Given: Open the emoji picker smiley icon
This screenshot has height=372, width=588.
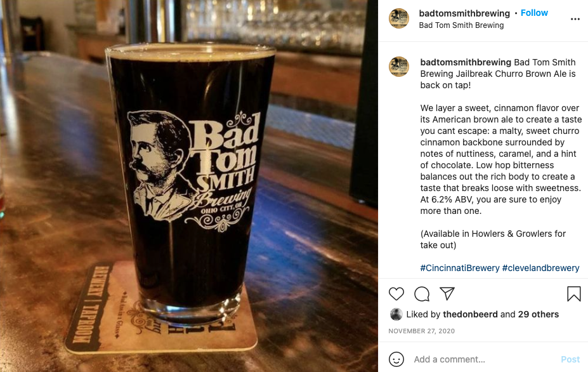Looking at the screenshot, I should click(396, 359).
